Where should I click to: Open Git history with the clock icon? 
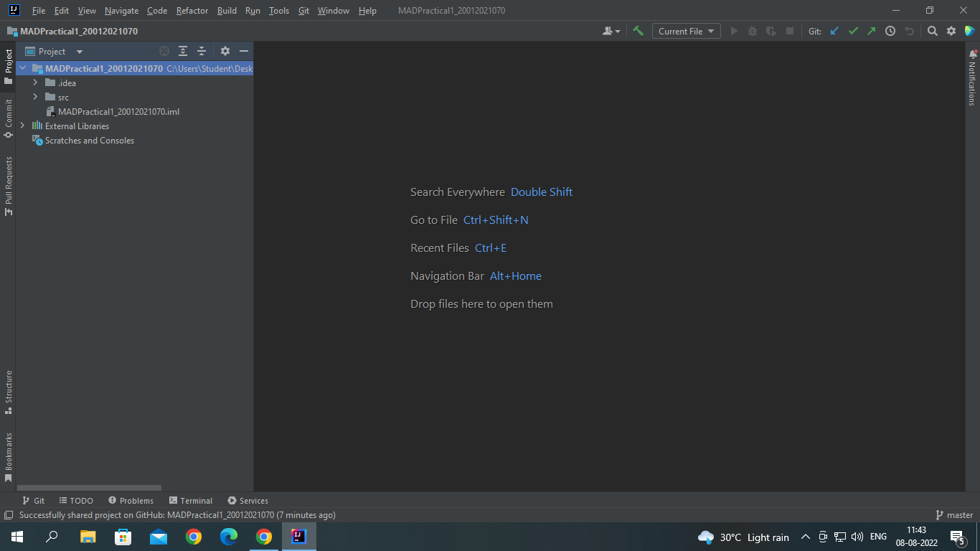point(890,31)
